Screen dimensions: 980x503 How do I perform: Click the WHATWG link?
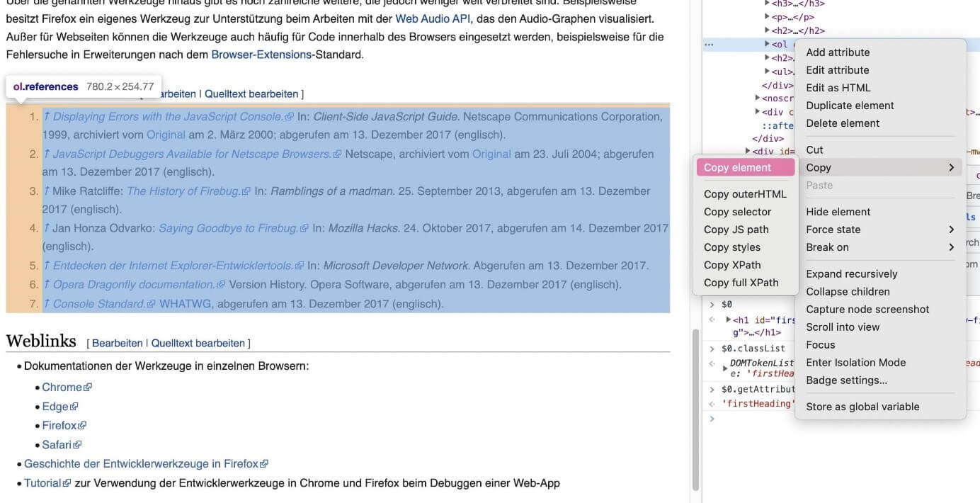[x=185, y=303]
